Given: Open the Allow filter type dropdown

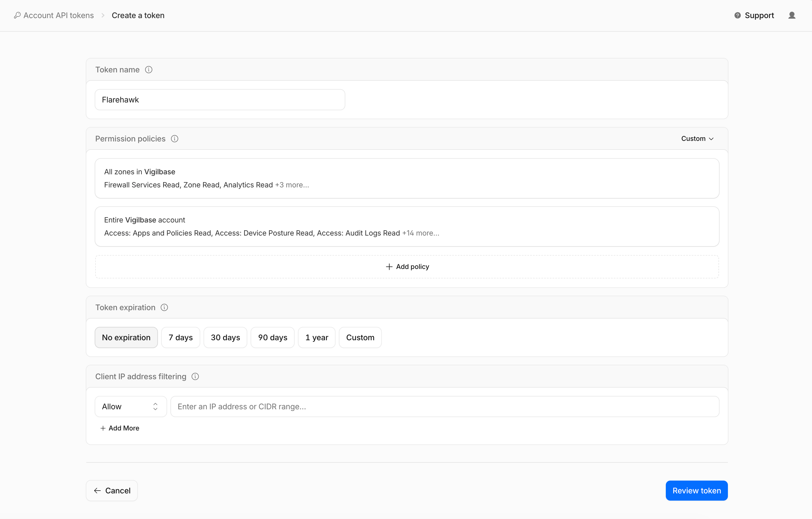Looking at the screenshot, I should [131, 407].
